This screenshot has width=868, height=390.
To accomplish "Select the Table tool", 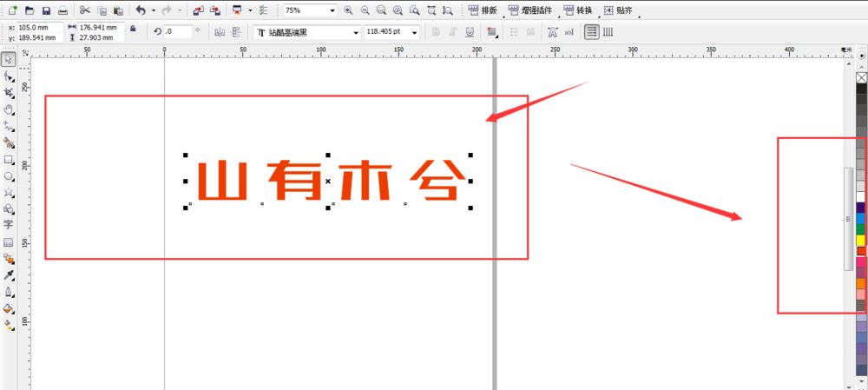I will tap(9, 242).
